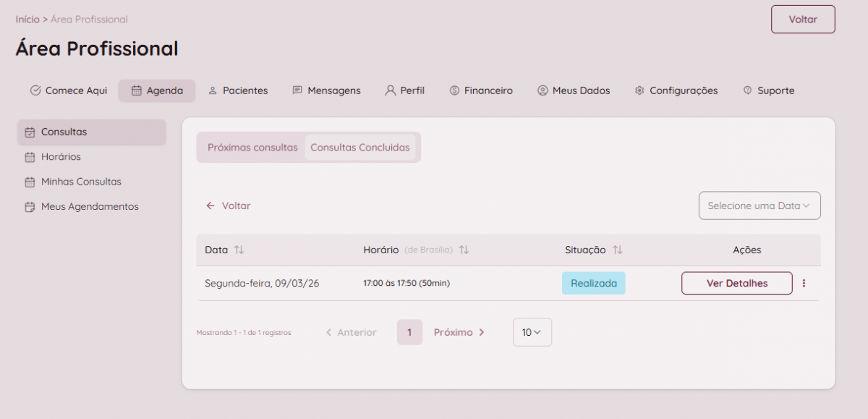Click the three-dot actions menu icon
Screen dimensions: 868x419
pyautogui.click(x=804, y=284)
